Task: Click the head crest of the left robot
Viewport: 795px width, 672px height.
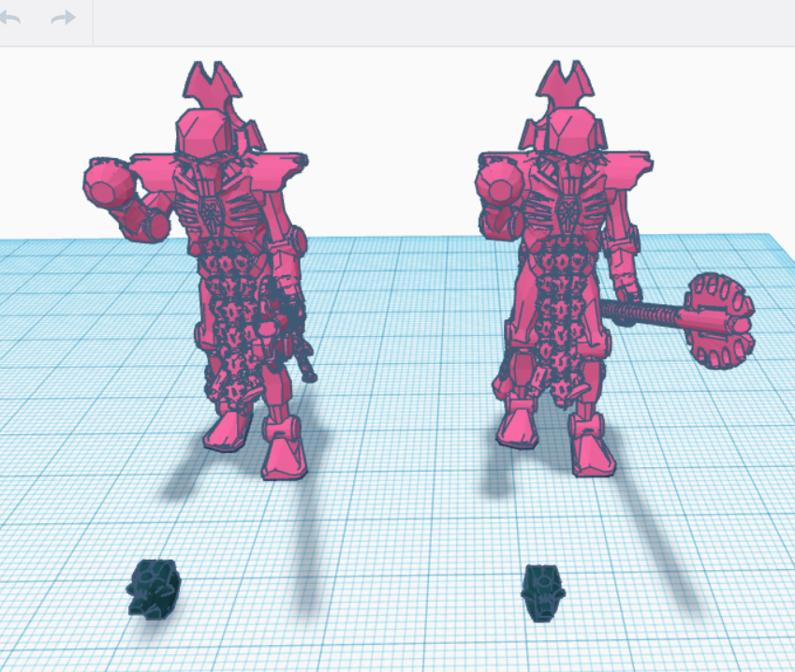Action: click(213, 82)
